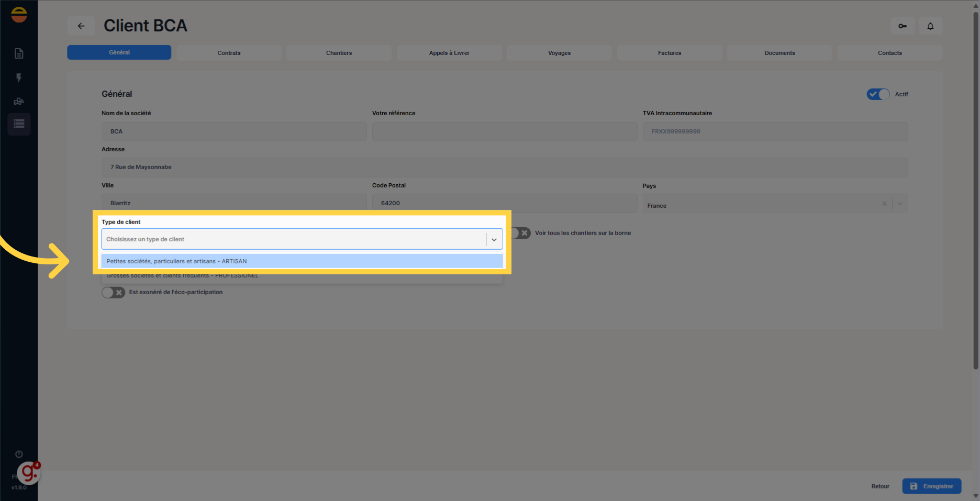Click the power/logout icon at bottom left

(x=19, y=454)
